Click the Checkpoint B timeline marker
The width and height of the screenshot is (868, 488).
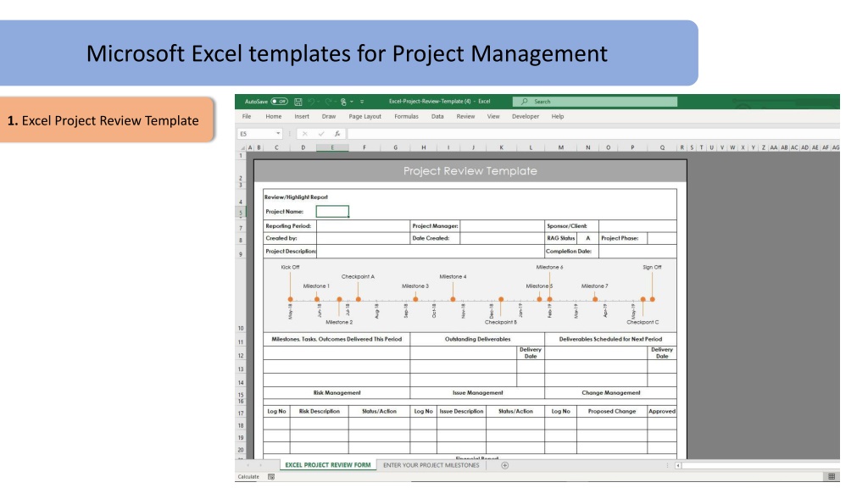coord(501,299)
